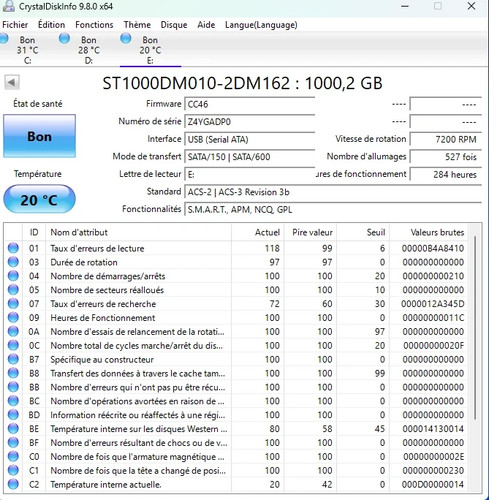Select drive D: tab at 28 °C
Viewport: 489px width, 500px height.
(x=88, y=50)
